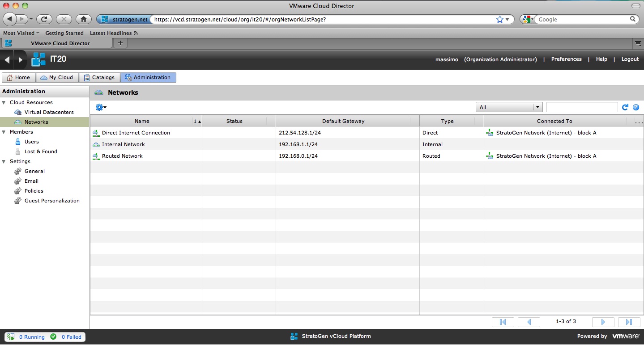Viewport: 644px width, 345px height.
Task: Click the running tasks status icon
Action: (11, 337)
